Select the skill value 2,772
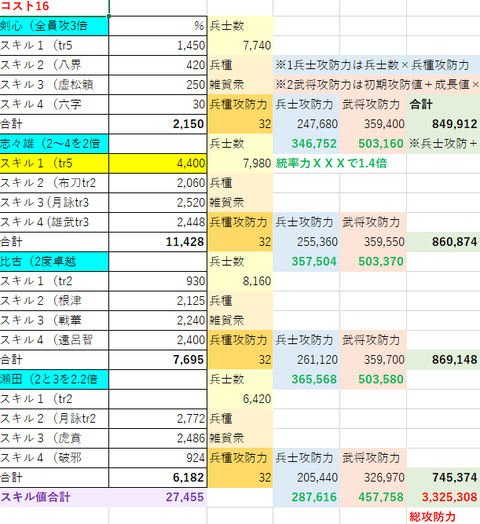 click(158, 419)
